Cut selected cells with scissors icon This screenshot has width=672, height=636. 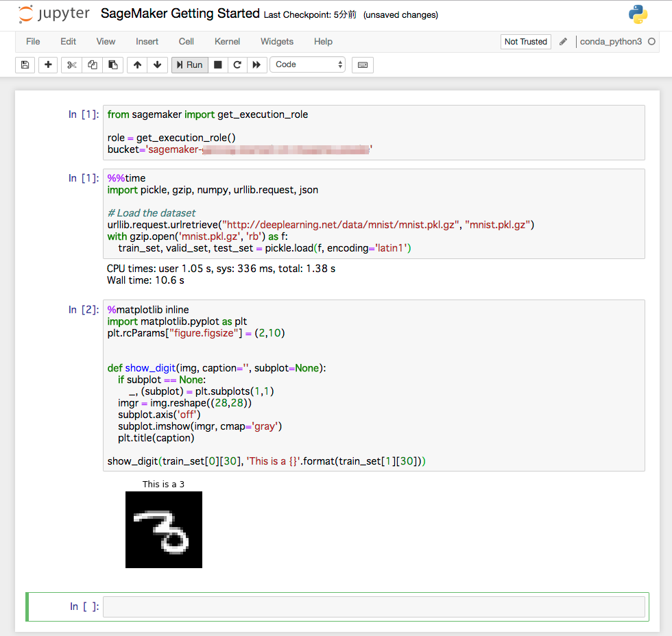[x=71, y=64]
